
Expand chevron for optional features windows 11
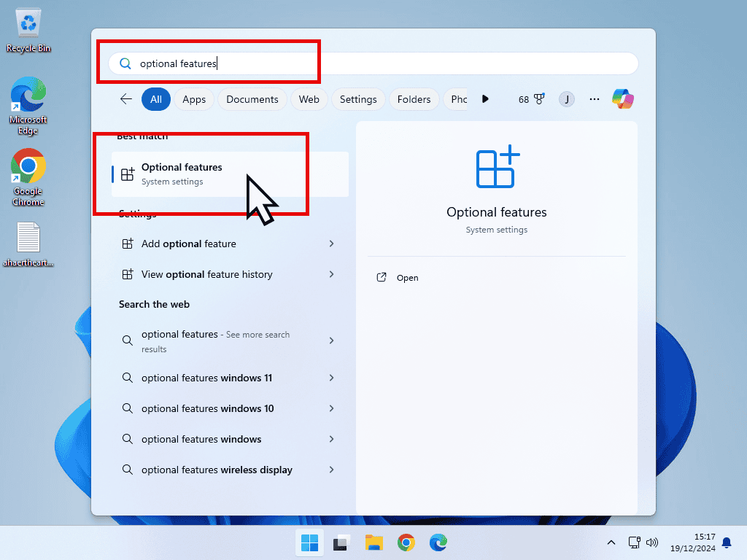click(332, 378)
